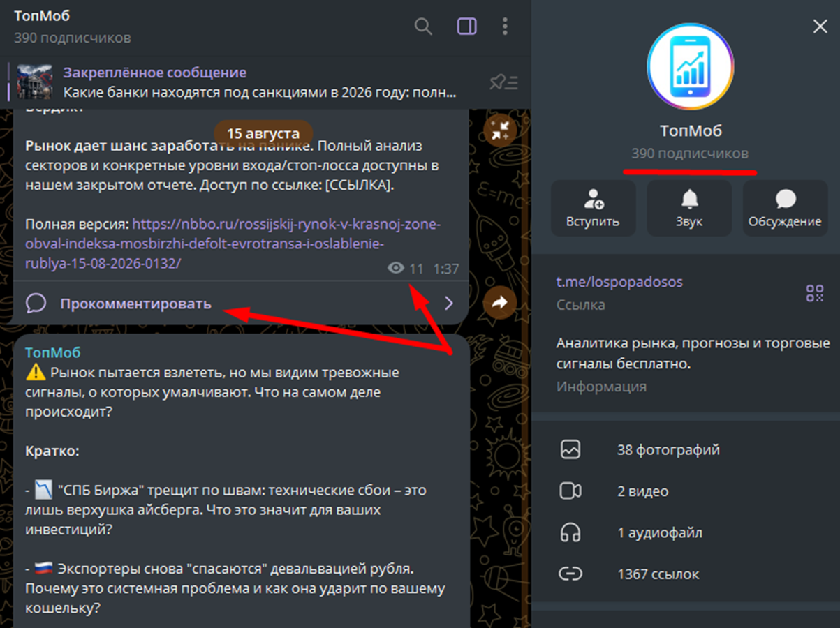Open the 1367 ссылок shared links section
840x628 pixels.
click(x=686, y=574)
